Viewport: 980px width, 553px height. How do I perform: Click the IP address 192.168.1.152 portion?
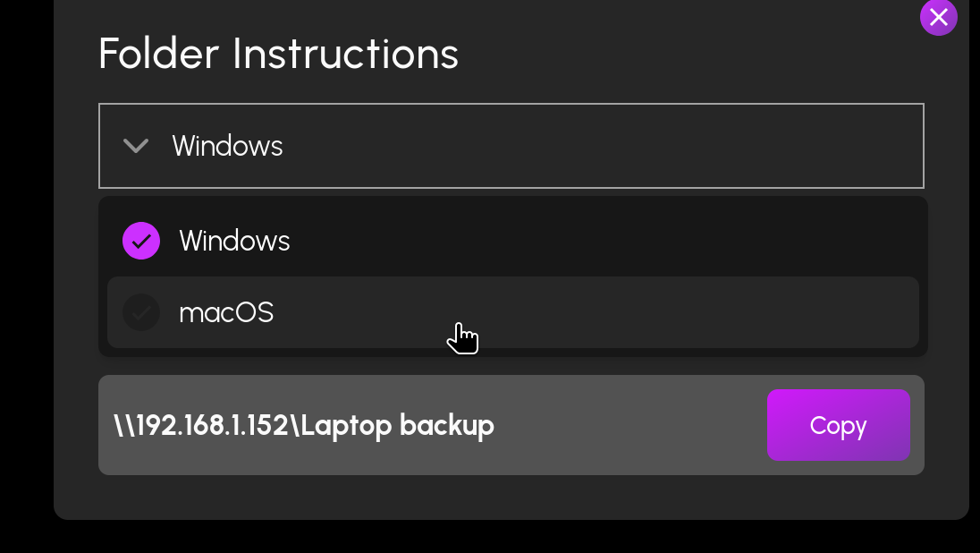211,425
